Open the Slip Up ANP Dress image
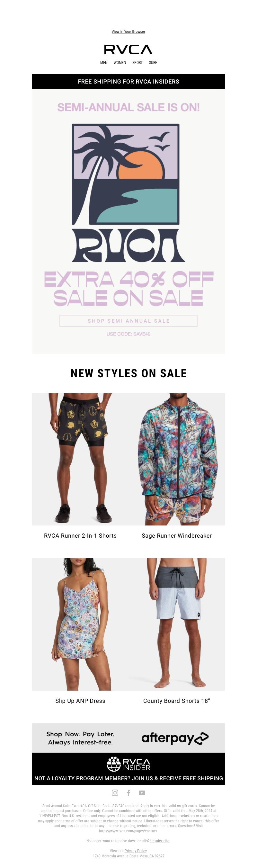The height and width of the screenshot is (868, 257). coord(80,624)
